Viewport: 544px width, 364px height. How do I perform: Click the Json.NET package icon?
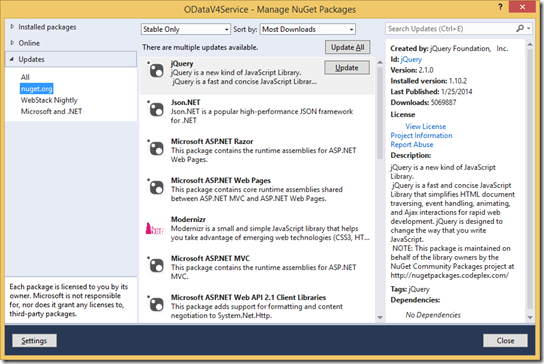[x=156, y=109]
